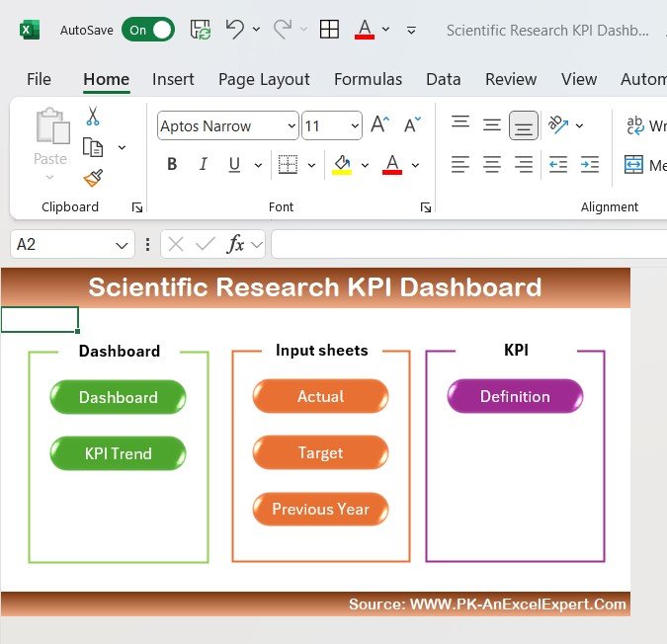Open the Previous Year sheet button
The height and width of the screenshot is (644, 667).
[320, 509]
